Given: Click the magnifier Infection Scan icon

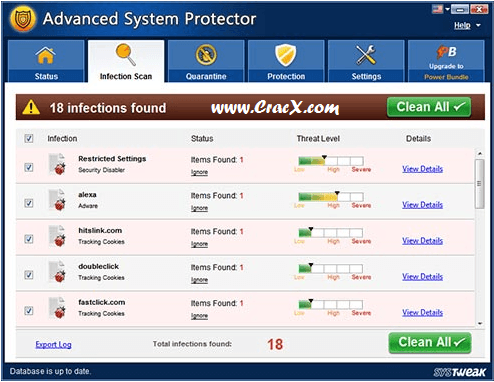Looking at the screenshot, I should (126, 54).
